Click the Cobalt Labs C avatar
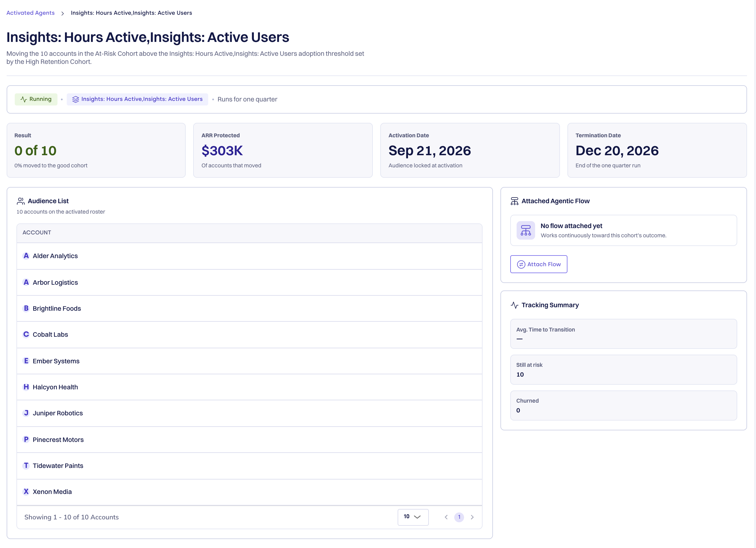The height and width of the screenshot is (548, 756). click(x=26, y=334)
